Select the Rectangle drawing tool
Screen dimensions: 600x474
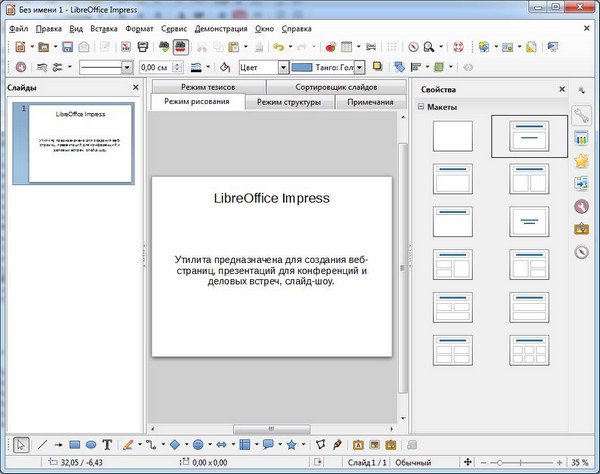click(x=75, y=444)
